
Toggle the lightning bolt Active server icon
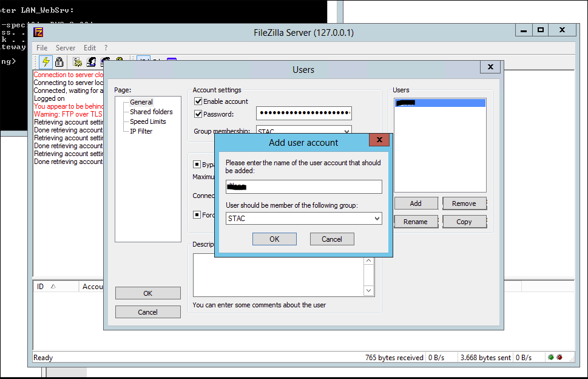tap(46, 62)
